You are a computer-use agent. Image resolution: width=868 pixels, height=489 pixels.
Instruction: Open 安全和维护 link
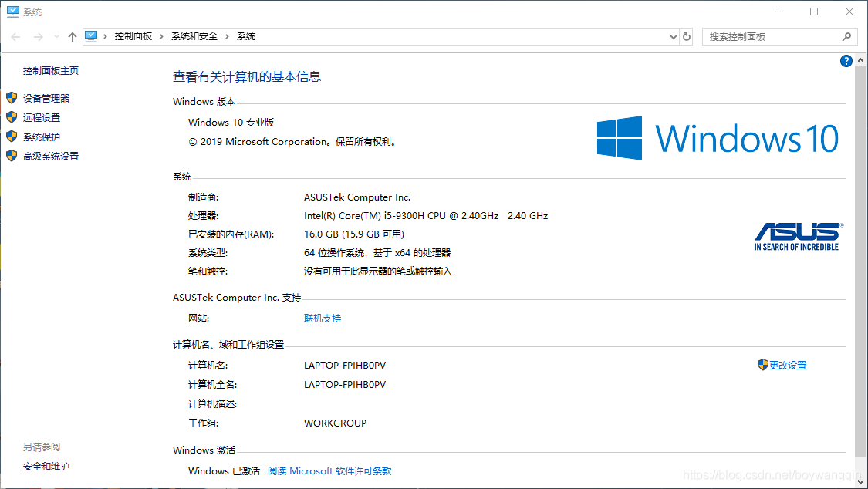tap(46, 467)
